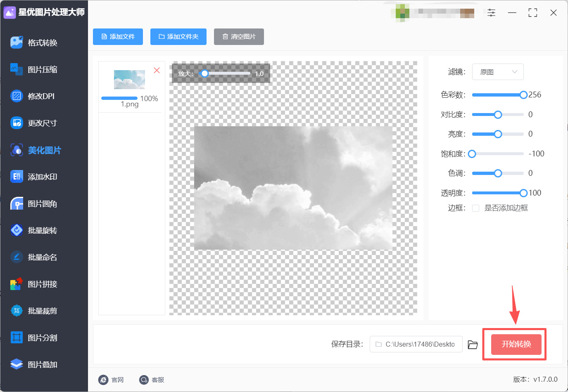
Task: Enable the 是否添加边框 border checkbox
Action: [x=475, y=208]
